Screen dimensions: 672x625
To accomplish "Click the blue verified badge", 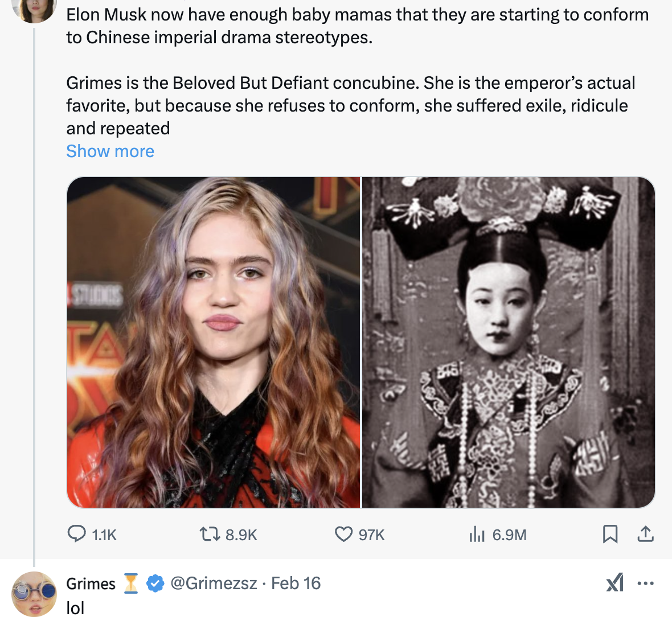I will click(x=155, y=583).
